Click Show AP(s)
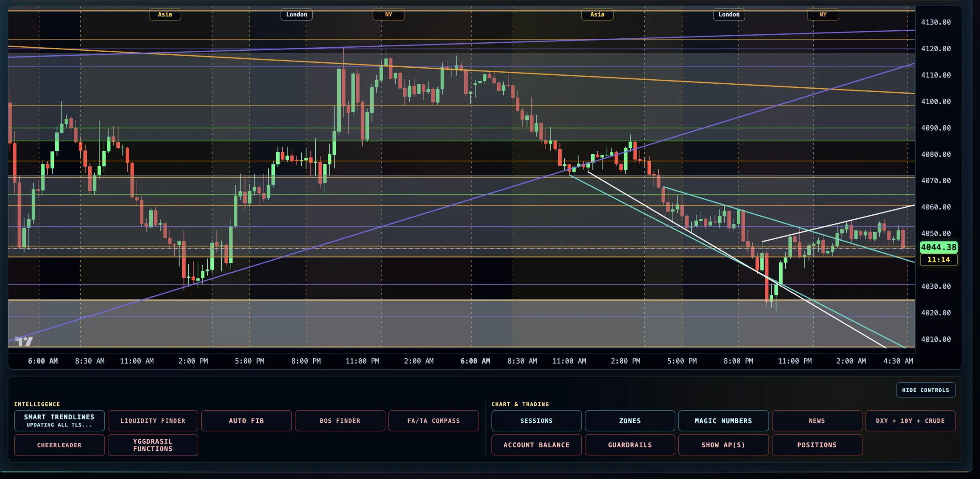Screen dimensions: 980x479 (x=723, y=445)
